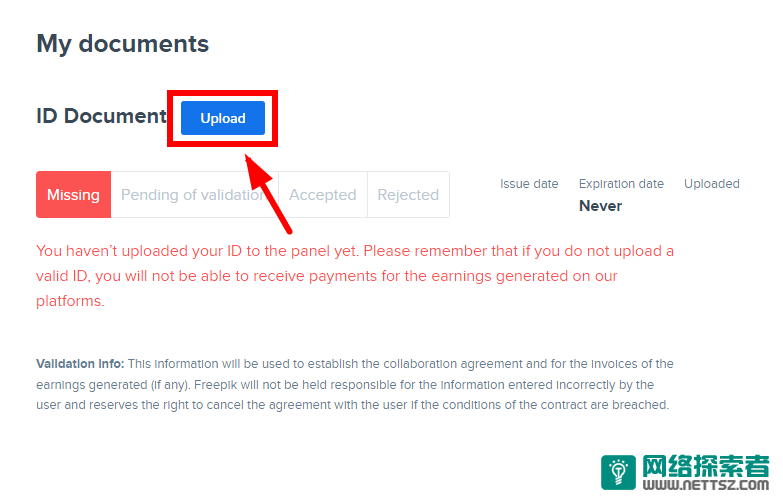Select the Missing status tab

click(73, 195)
